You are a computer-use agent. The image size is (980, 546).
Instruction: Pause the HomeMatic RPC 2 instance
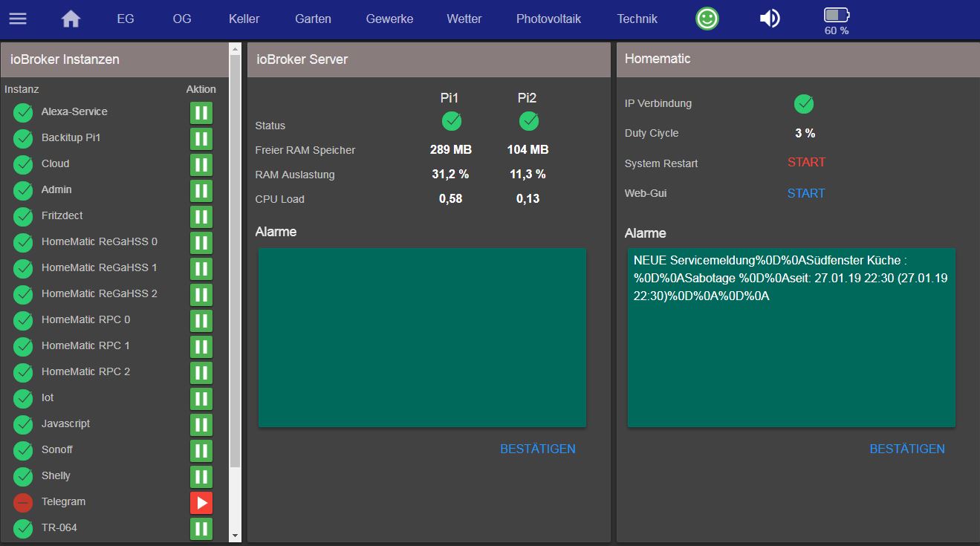pyautogui.click(x=201, y=373)
